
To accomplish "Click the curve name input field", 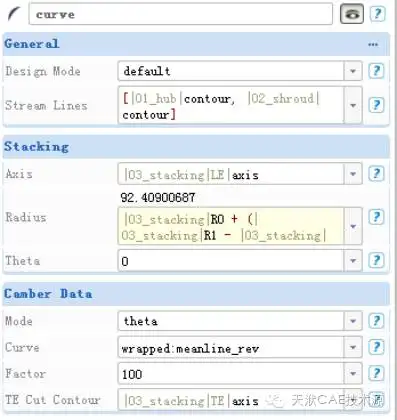I will [x=181, y=14].
